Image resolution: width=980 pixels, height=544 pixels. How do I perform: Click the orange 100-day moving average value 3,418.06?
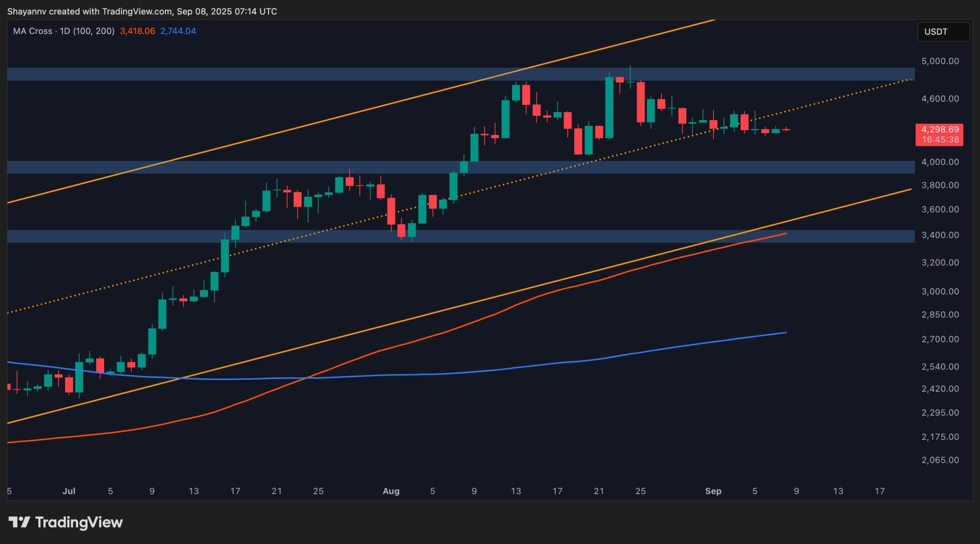click(137, 31)
